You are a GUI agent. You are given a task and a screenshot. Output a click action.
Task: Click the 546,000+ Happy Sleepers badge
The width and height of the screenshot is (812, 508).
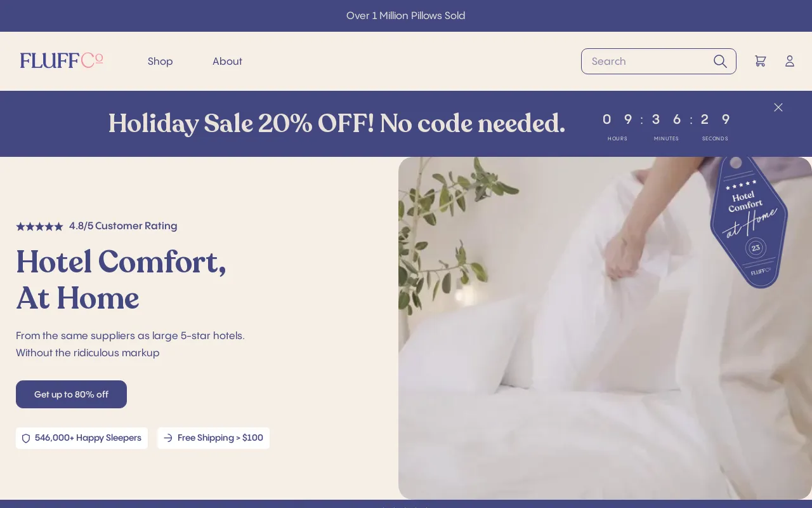[82, 438]
